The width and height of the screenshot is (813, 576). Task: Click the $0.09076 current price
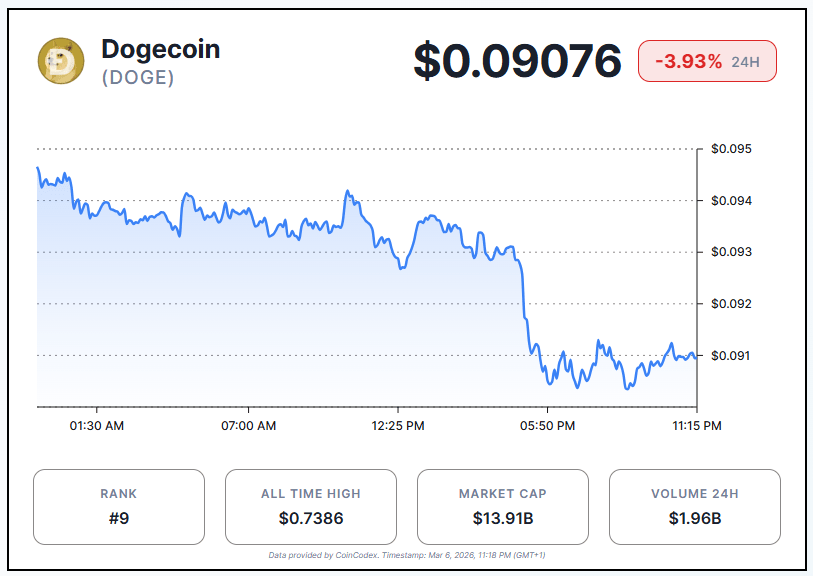click(x=517, y=62)
